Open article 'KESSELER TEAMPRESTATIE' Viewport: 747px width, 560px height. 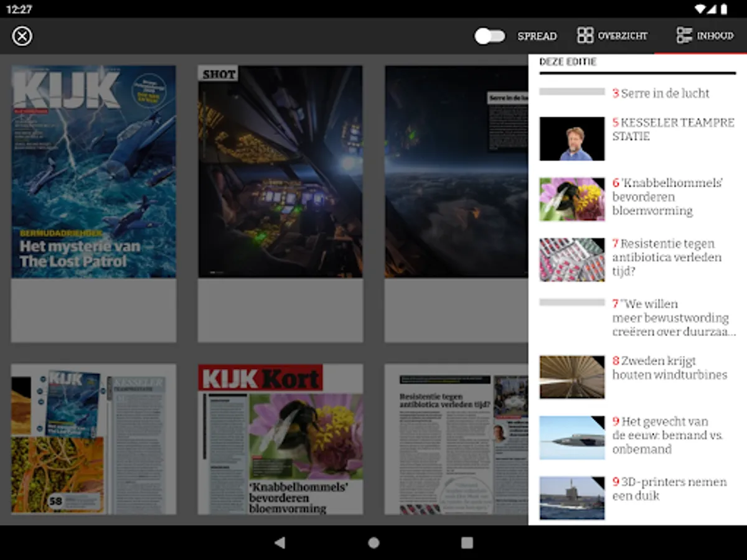click(637, 138)
